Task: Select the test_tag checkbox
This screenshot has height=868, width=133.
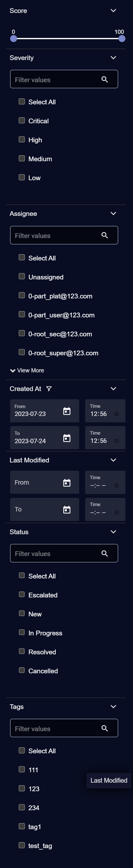Action: tap(22, 845)
